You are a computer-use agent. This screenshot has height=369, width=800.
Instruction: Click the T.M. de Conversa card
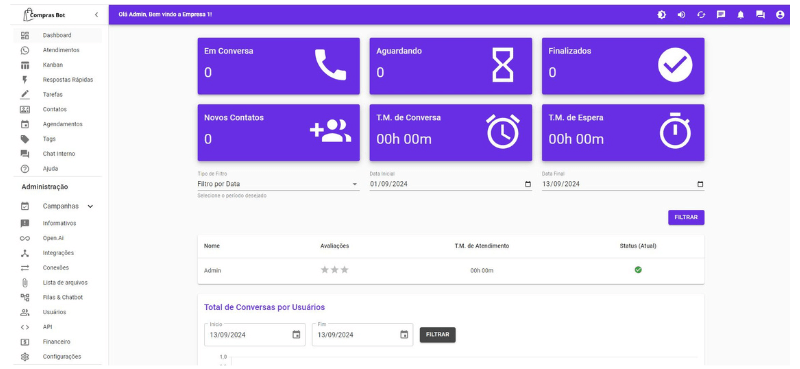pos(451,133)
